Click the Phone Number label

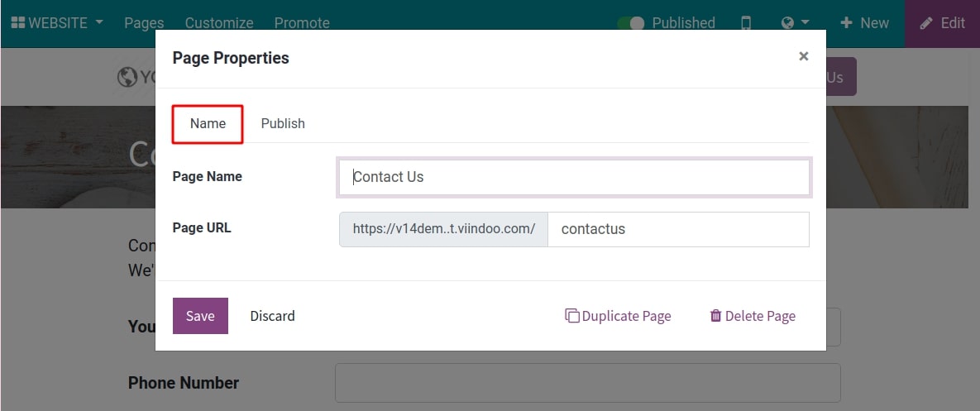pyautogui.click(x=184, y=383)
